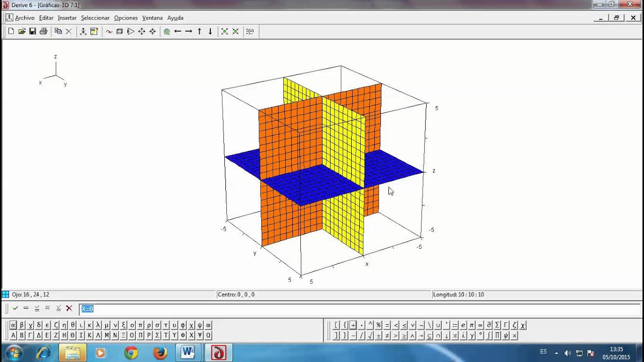Insert lowercase theta θ symbol

coord(72,325)
